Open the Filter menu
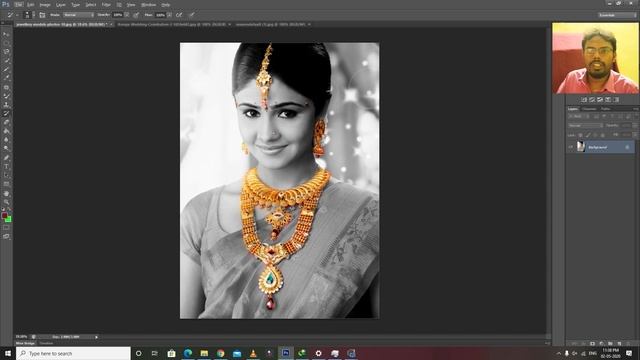 click(106, 4)
